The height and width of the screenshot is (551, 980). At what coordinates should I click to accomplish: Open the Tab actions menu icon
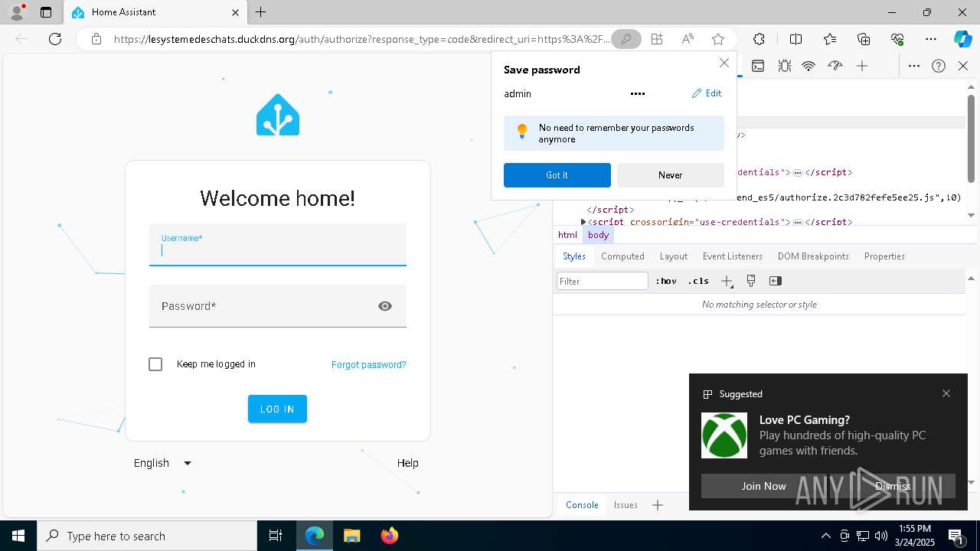[46, 12]
